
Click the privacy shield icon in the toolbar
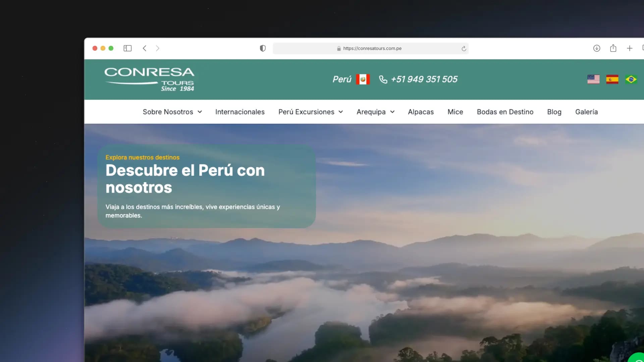tap(263, 48)
